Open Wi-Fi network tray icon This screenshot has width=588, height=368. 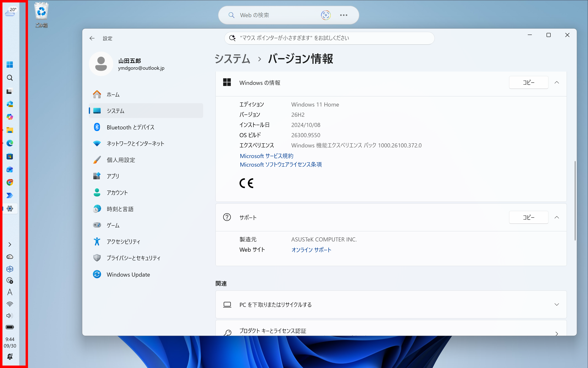pyautogui.click(x=10, y=304)
